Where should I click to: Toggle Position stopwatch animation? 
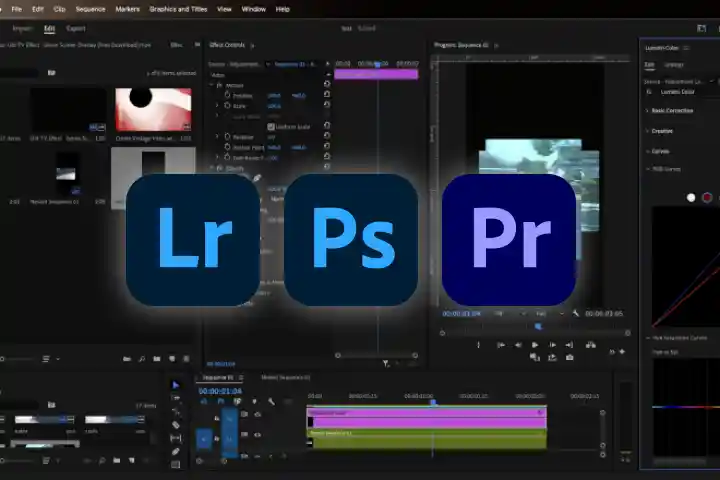[x=227, y=95]
